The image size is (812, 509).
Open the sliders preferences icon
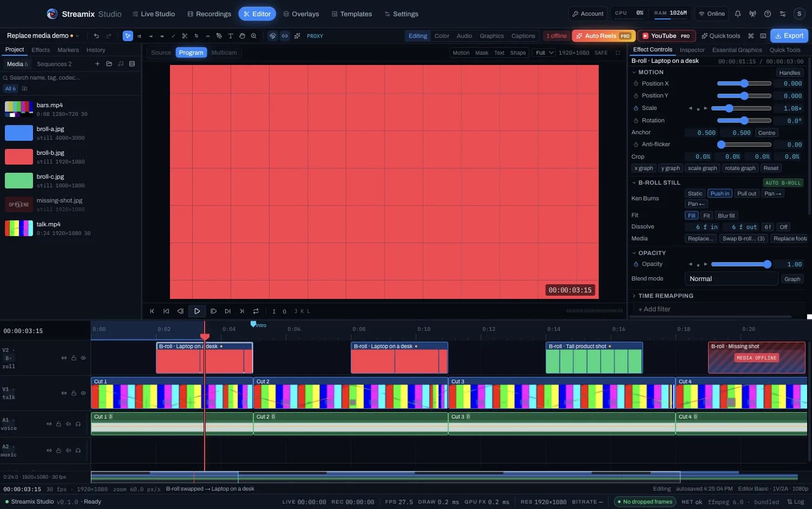point(783,14)
